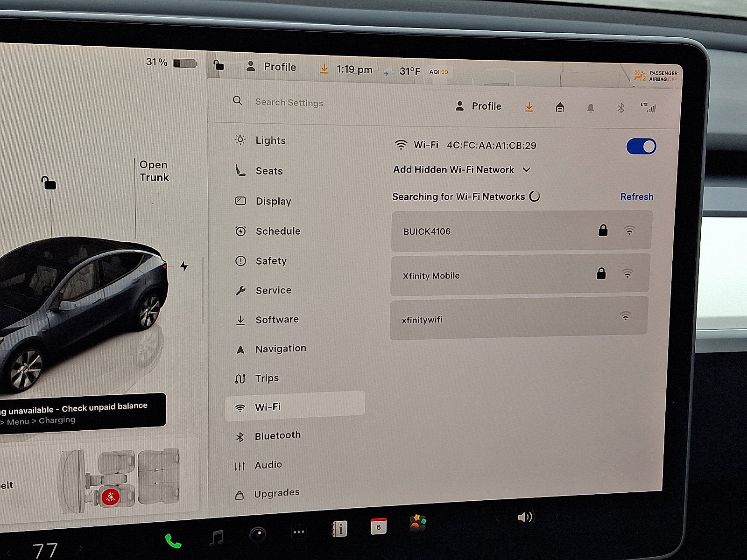Toggle the Wi-Fi switch off
747x560 pixels.
641,147
